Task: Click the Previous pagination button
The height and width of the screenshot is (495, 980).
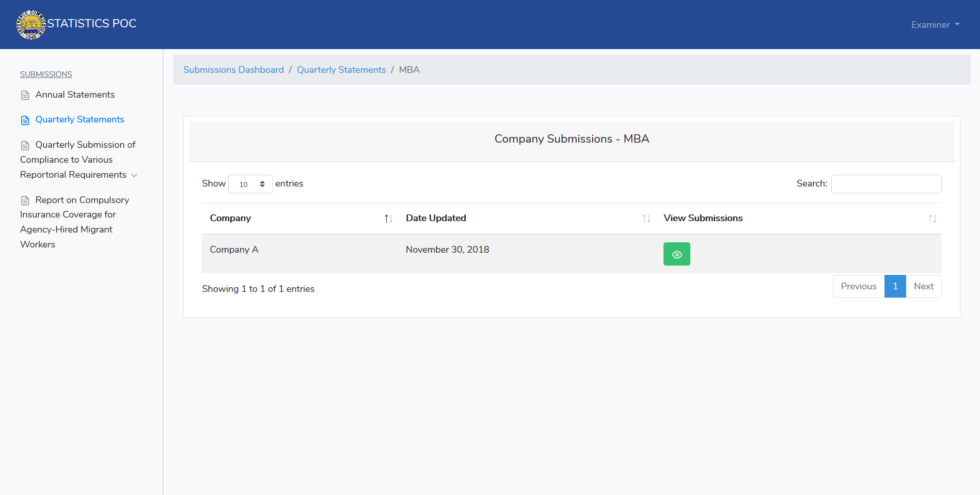Action: tap(858, 286)
